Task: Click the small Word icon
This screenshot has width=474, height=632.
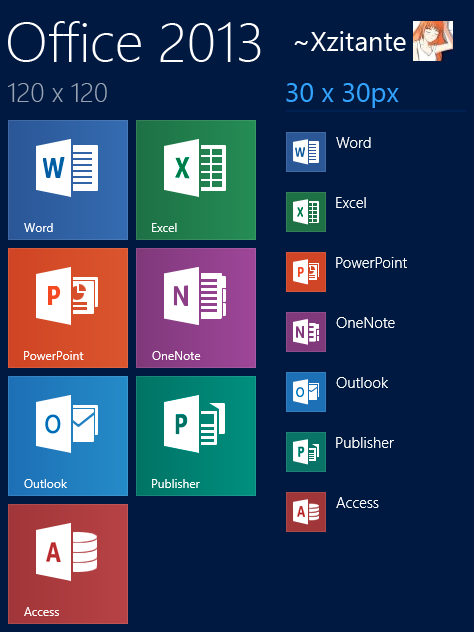Action: click(x=306, y=152)
